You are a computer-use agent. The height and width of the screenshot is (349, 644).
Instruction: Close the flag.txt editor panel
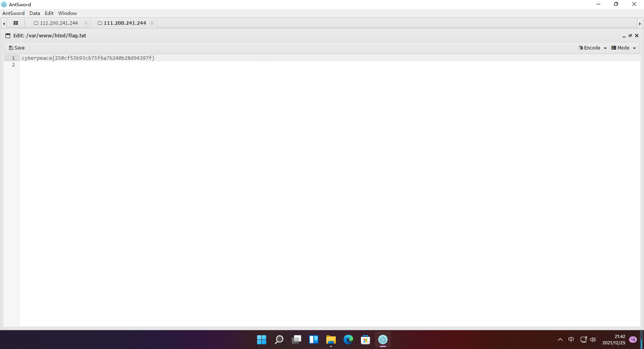[637, 36]
